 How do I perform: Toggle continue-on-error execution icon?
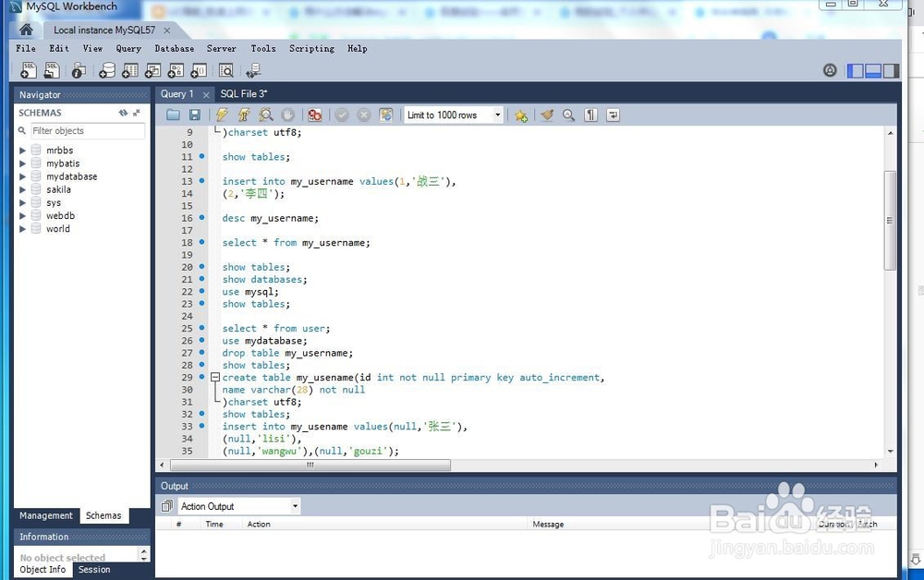[315, 115]
